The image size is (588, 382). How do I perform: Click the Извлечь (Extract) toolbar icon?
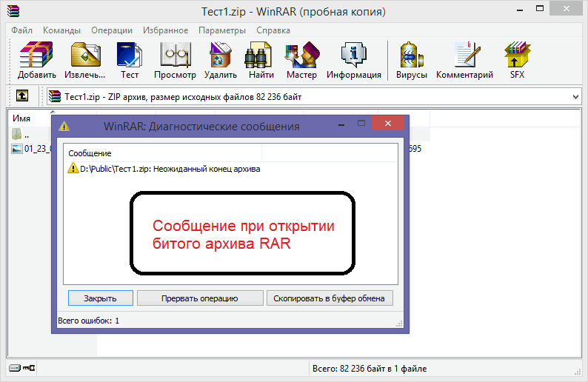pos(85,61)
